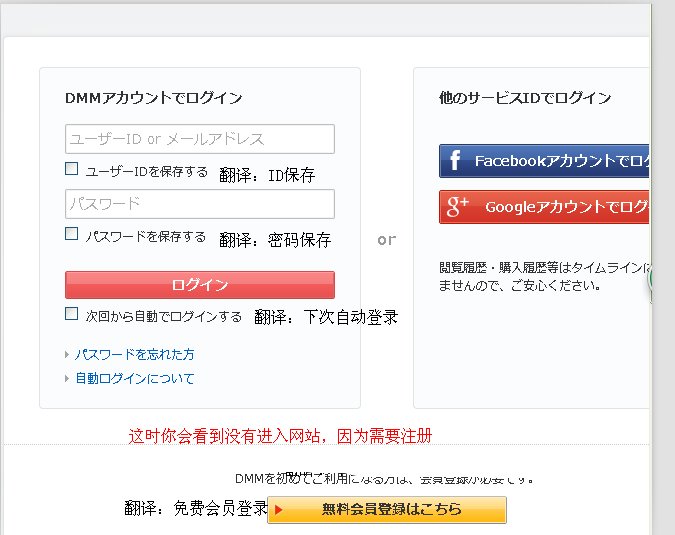Focus the ユーザーID or メールアドレス field
The image size is (675, 535).
(199, 139)
